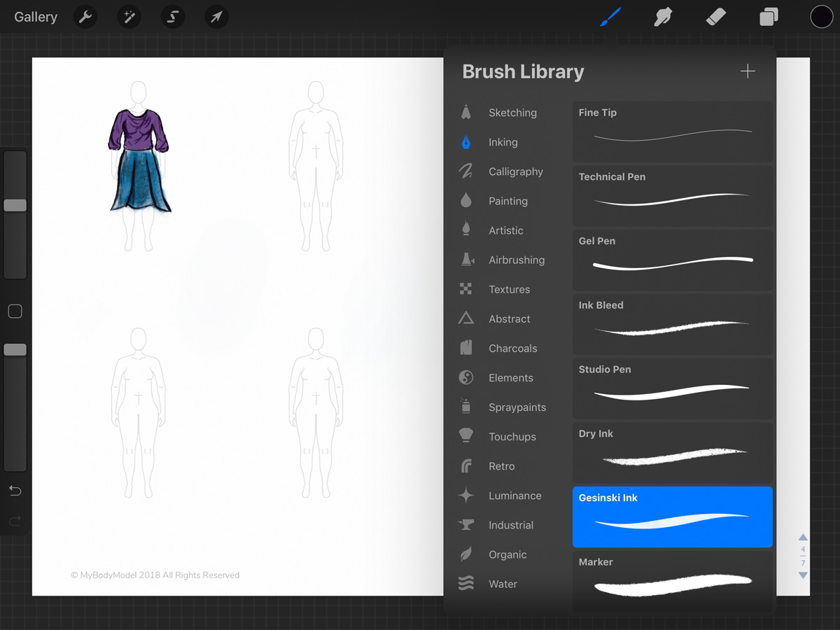Create a new brush with the plus button
This screenshot has height=630, width=840.
[747, 71]
